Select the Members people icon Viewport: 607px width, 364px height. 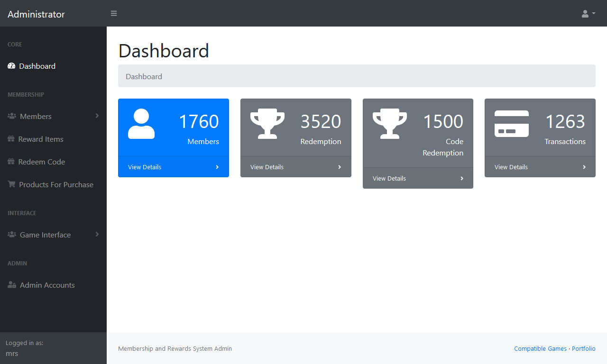click(x=11, y=116)
